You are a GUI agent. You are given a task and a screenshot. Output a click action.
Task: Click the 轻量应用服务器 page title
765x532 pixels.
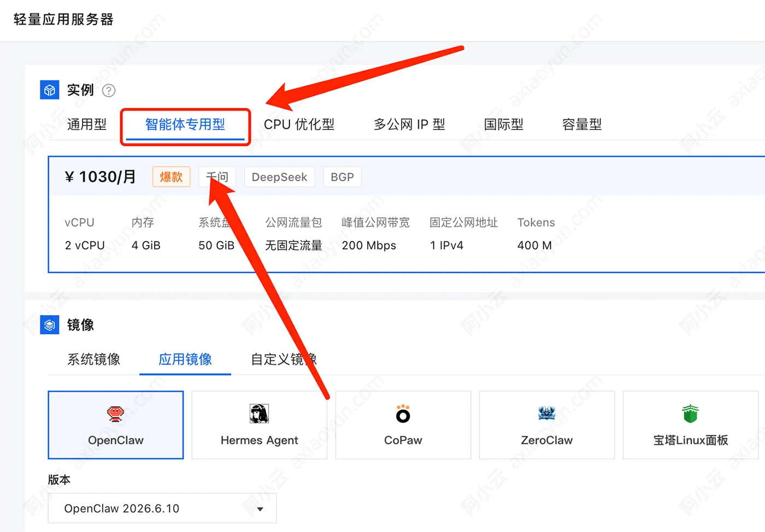[x=63, y=20]
